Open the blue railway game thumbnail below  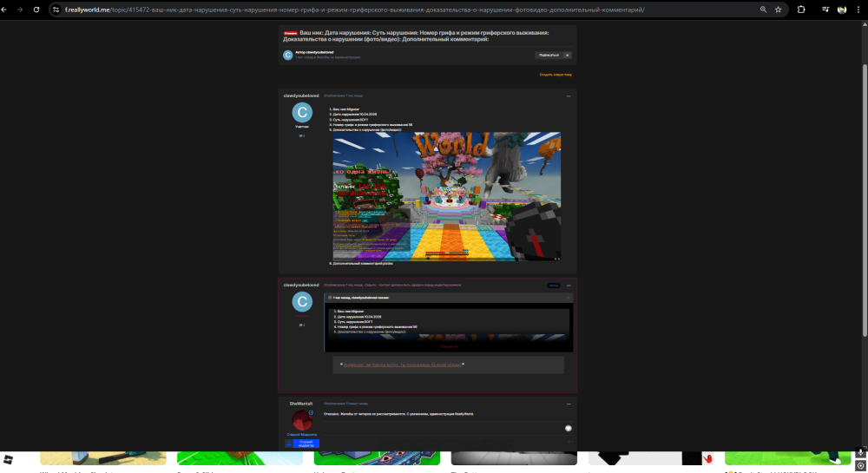(x=377, y=458)
